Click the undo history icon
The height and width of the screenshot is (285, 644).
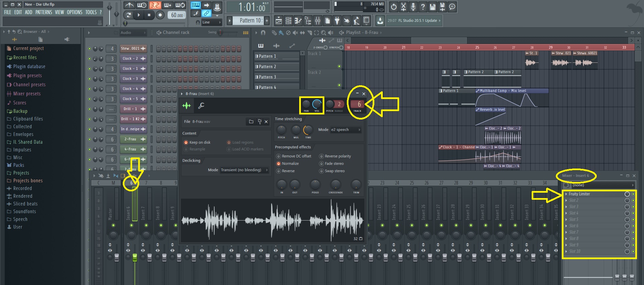click(x=394, y=7)
